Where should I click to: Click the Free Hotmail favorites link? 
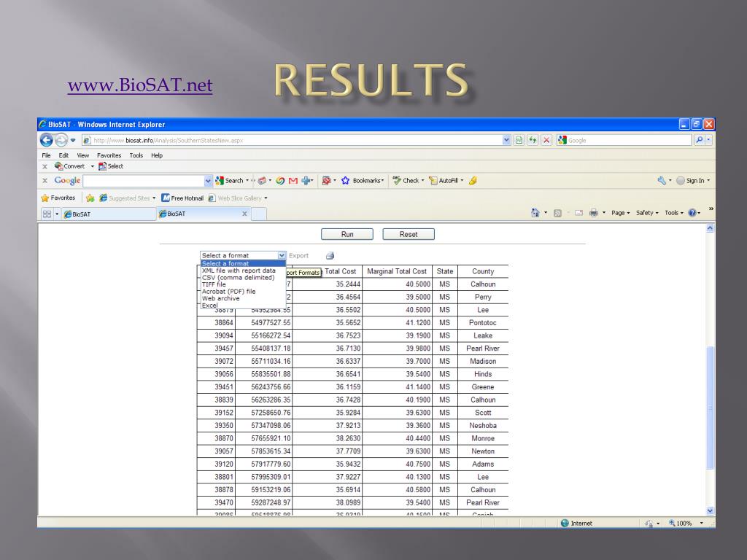click(x=182, y=198)
